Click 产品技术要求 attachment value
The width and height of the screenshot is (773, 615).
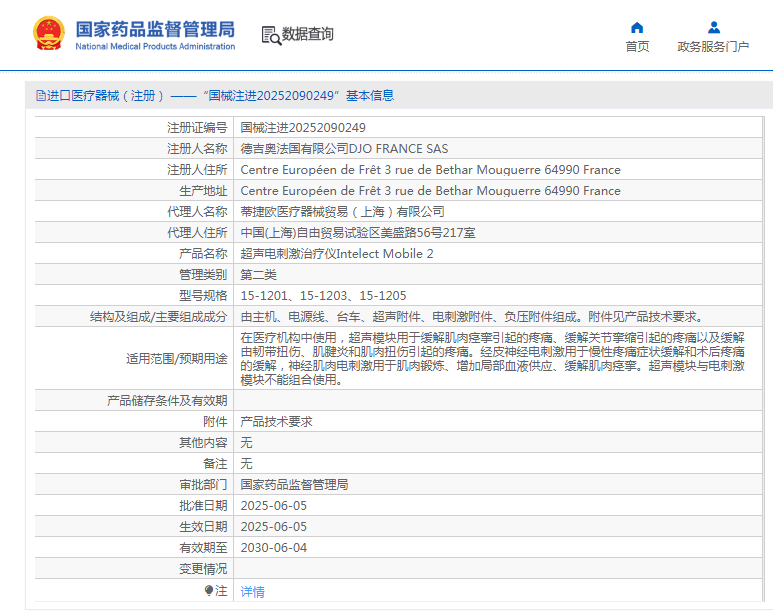pos(276,422)
